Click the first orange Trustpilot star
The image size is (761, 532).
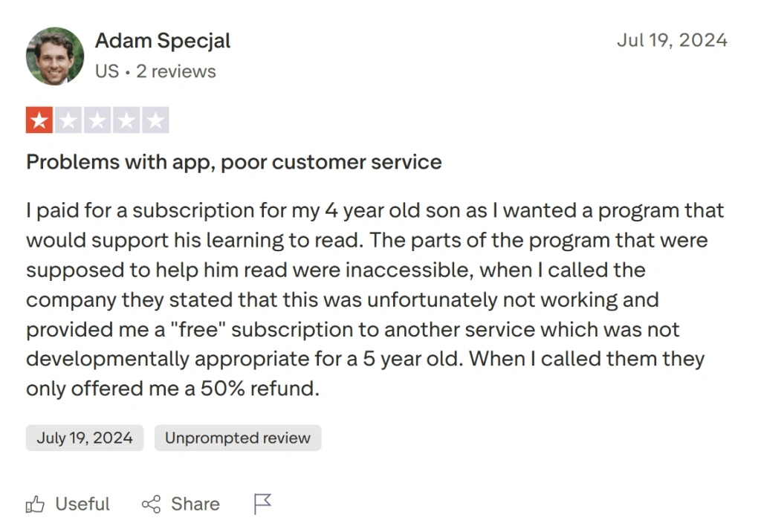(39, 119)
